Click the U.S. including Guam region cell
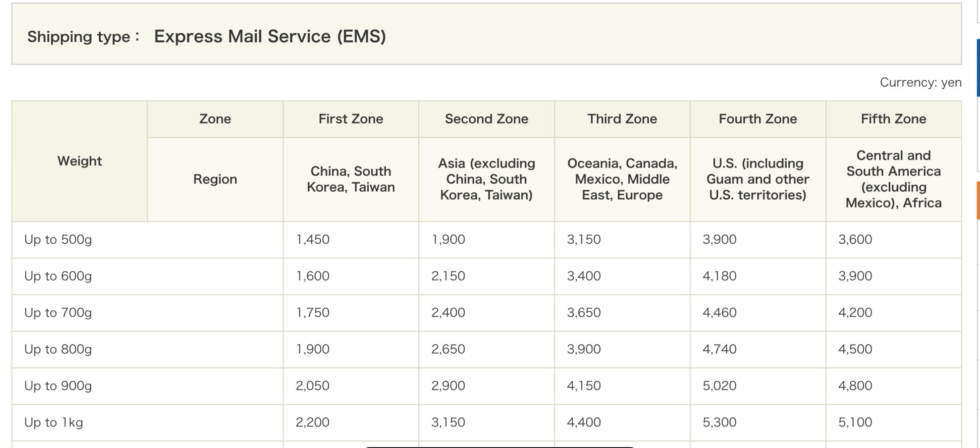 tap(757, 179)
